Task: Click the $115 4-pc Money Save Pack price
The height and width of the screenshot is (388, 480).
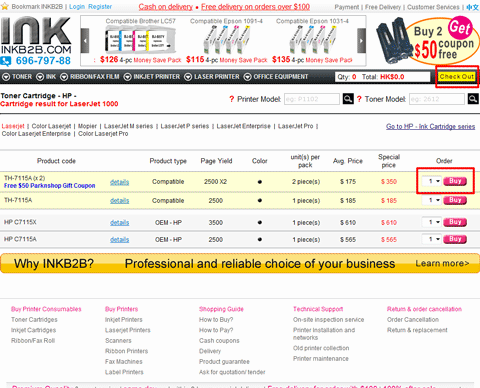Action: [x=227, y=60]
